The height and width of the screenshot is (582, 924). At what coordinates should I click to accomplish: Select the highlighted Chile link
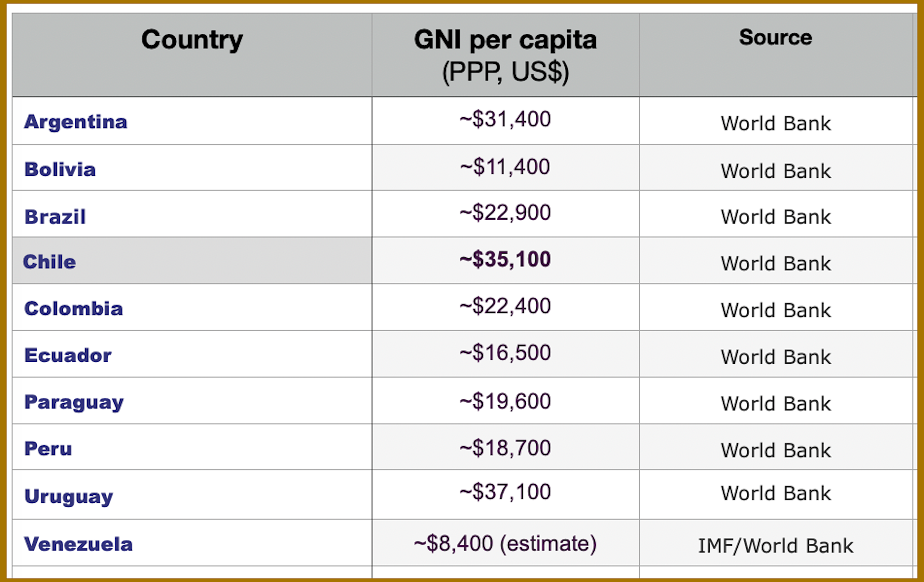point(50,262)
